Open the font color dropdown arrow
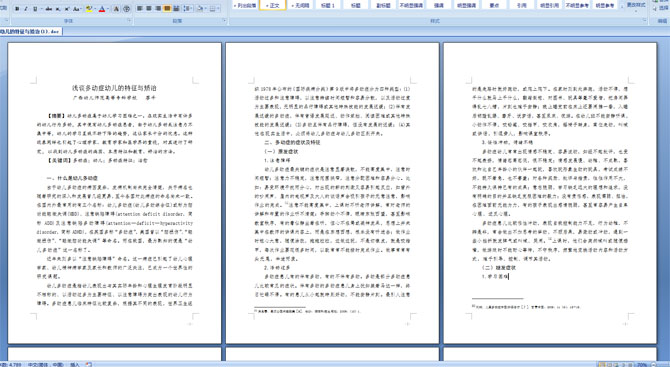 pos(108,9)
